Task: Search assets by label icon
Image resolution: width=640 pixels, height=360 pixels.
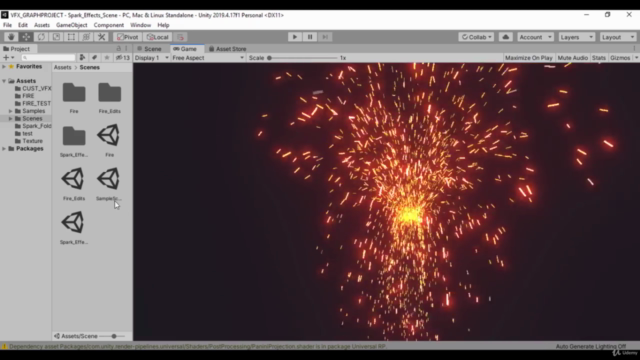Action: pos(94,58)
